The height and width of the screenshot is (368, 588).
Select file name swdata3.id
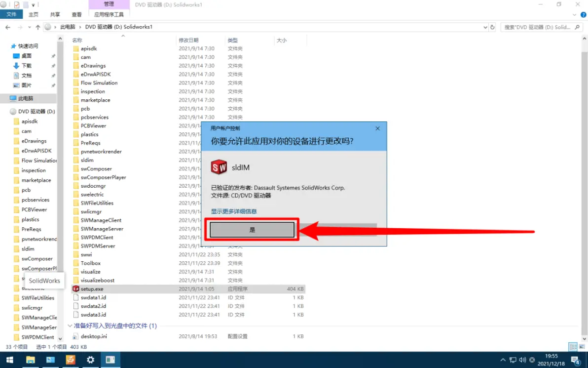[x=93, y=315]
